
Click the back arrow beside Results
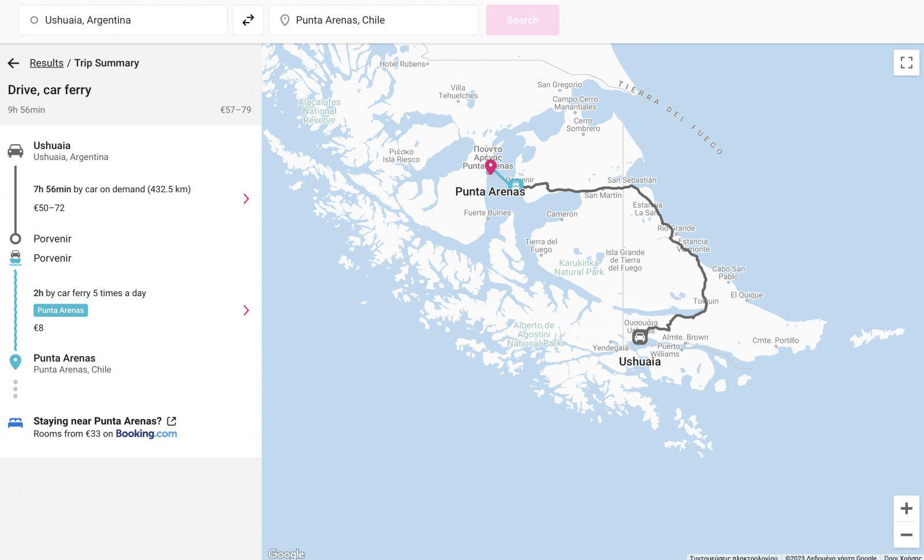click(14, 63)
